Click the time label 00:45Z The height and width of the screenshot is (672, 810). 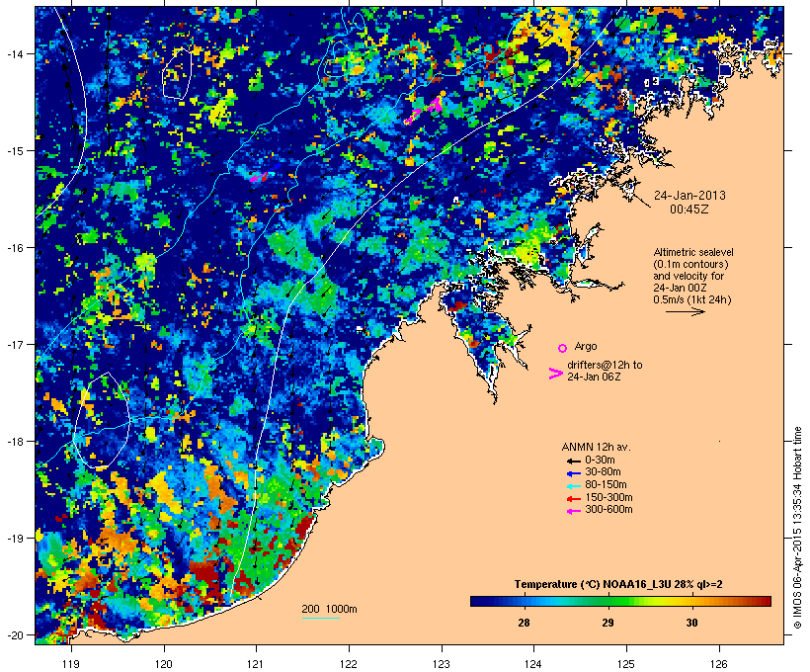(689, 210)
